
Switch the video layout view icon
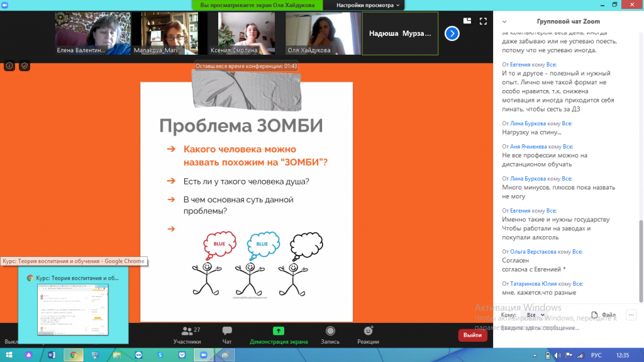point(467,21)
